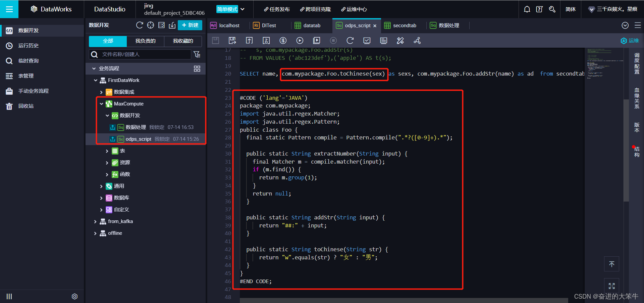
Task: Expand the 数据集成 folder
Action: pyautogui.click(x=101, y=92)
